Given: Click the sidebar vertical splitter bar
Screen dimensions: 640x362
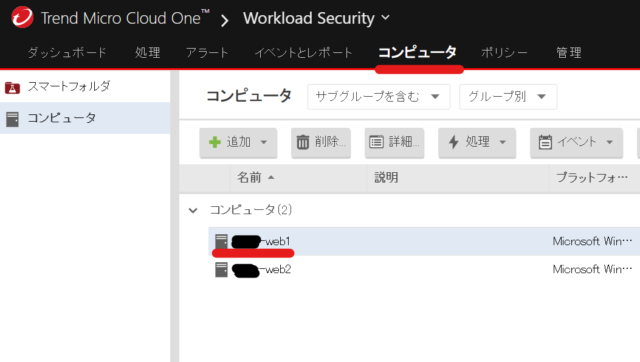Looking at the screenshot, I should pyautogui.click(x=175, y=216).
